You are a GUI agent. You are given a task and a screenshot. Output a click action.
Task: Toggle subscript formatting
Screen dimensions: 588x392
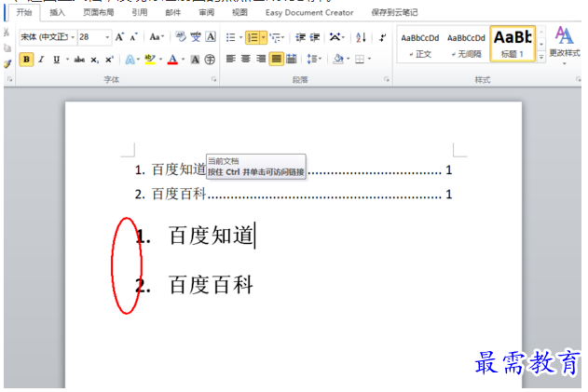pyautogui.click(x=94, y=60)
